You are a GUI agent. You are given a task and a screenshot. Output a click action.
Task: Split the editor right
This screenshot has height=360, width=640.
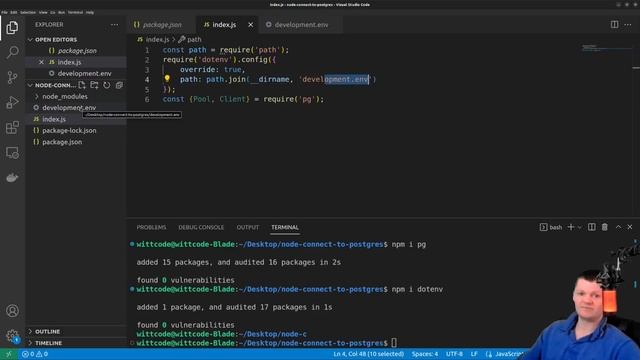point(614,24)
